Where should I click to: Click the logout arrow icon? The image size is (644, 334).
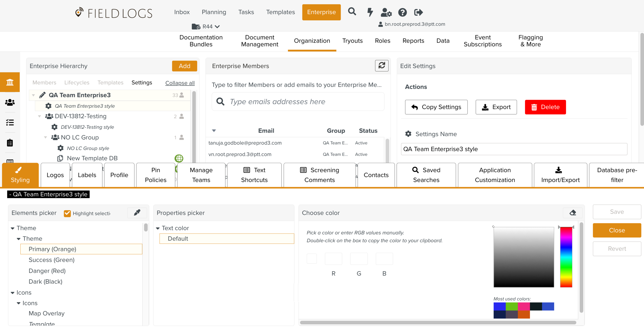pos(418,12)
